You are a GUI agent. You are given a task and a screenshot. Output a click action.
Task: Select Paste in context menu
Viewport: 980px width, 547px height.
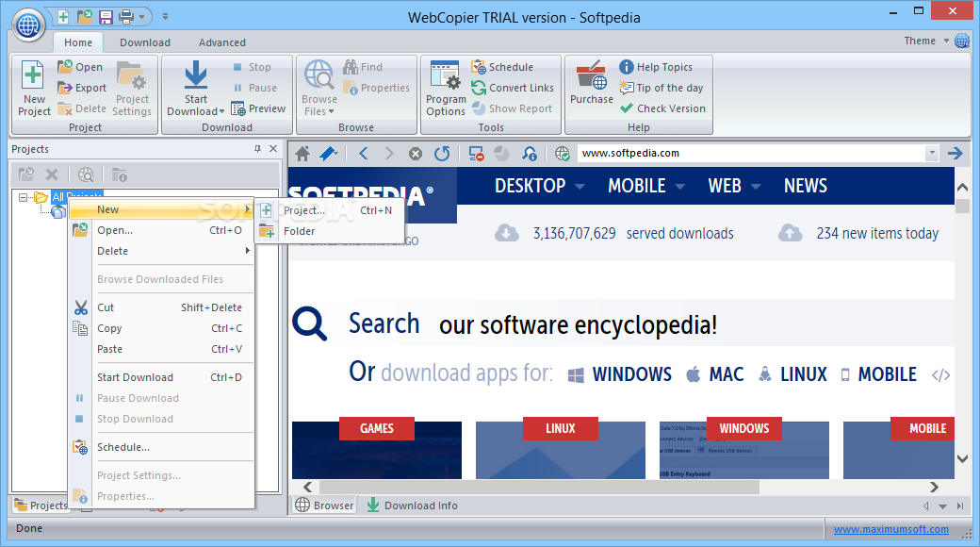pos(161,349)
